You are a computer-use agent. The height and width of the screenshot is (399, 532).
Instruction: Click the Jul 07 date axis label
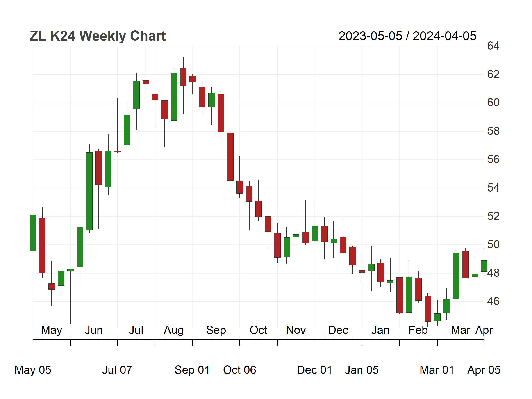117,370
